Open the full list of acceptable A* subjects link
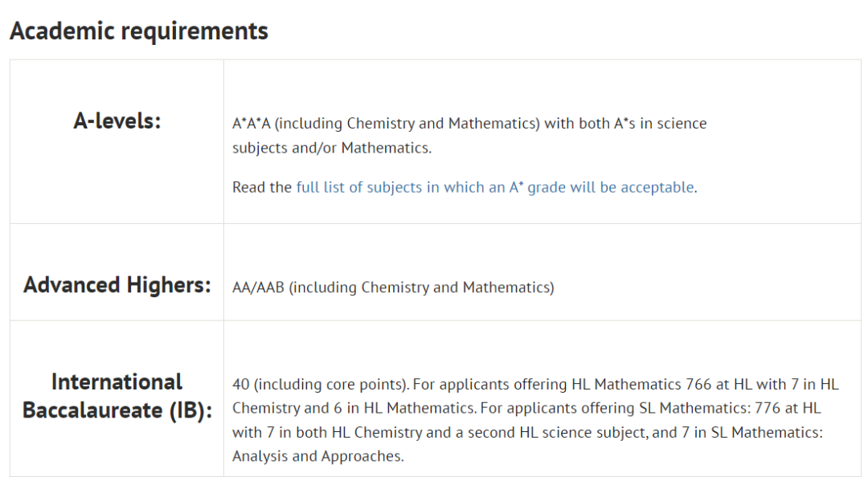 (x=495, y=188)
